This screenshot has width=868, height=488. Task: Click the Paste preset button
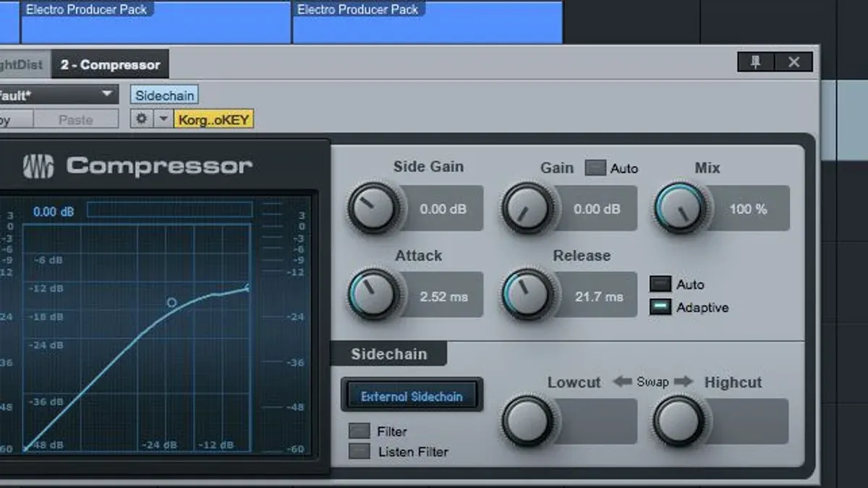[x=76, y=120]
